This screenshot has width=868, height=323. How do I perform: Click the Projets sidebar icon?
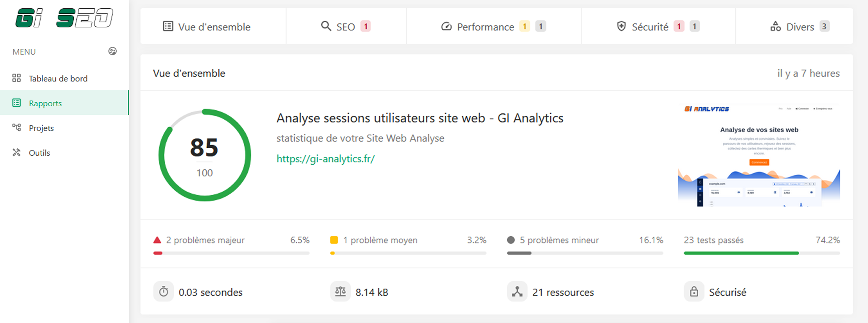point(17,128)
